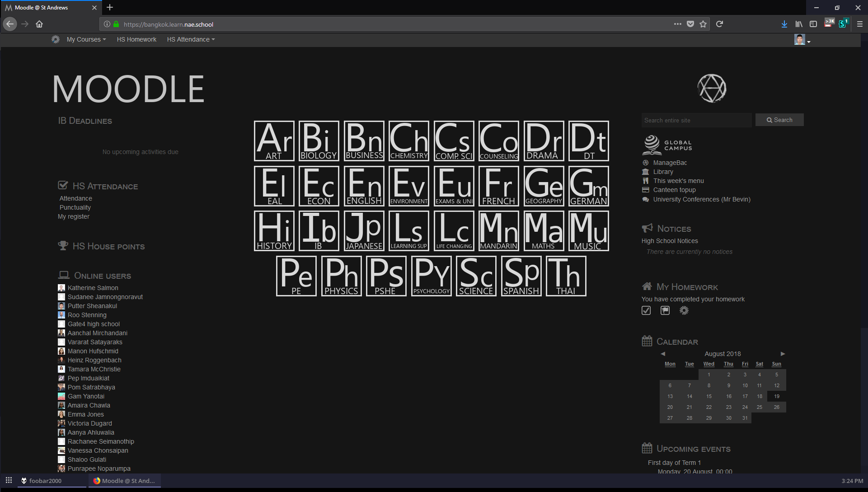The image size is (868, 492).
Task: Open the HS Attendance dropdown
Action: click(x=190, y=39)
